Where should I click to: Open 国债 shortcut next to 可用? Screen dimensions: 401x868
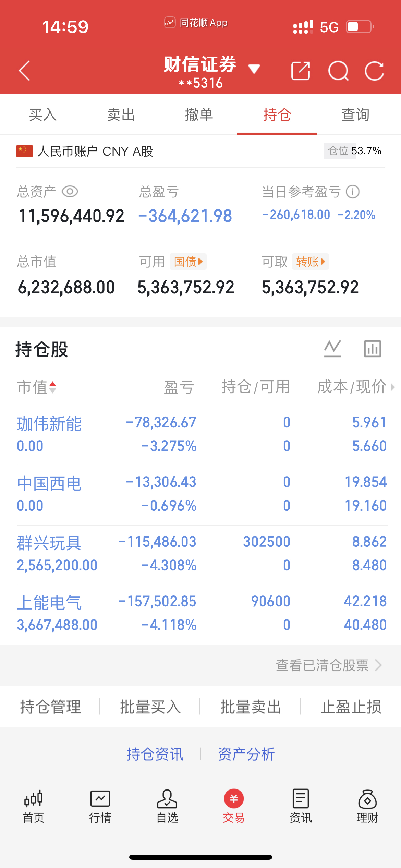(188, 262)
